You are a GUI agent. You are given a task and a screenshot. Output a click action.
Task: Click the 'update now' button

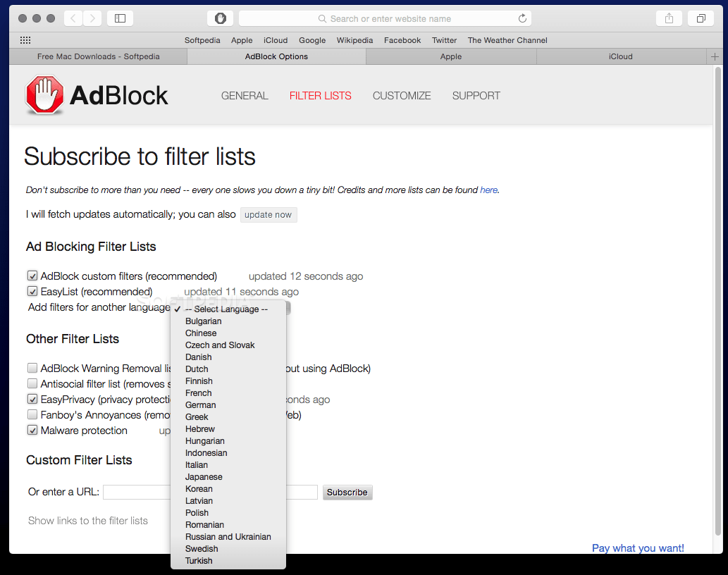(269, 215)
